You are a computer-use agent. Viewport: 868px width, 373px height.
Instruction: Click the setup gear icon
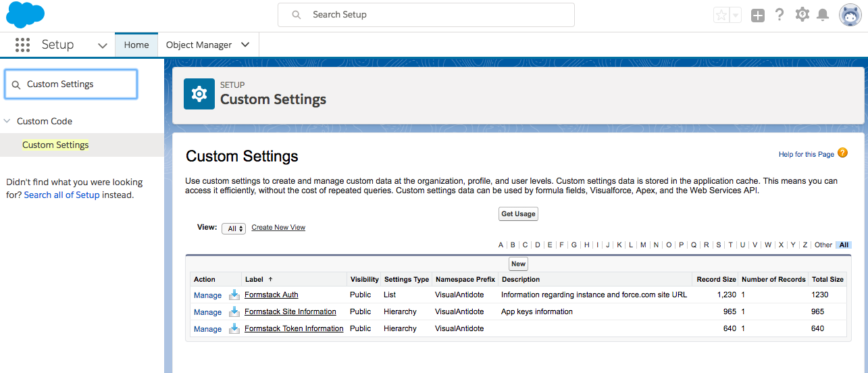(802, 15)
